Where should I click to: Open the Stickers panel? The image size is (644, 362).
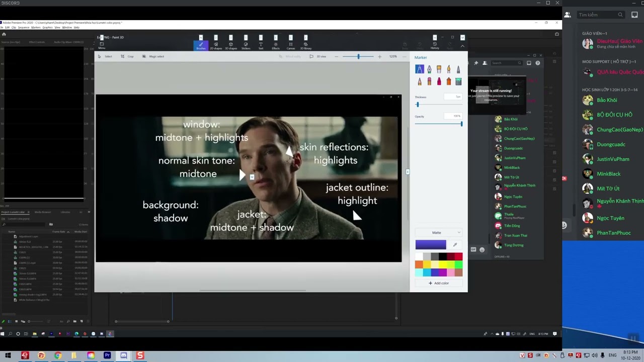coord(246,45)
